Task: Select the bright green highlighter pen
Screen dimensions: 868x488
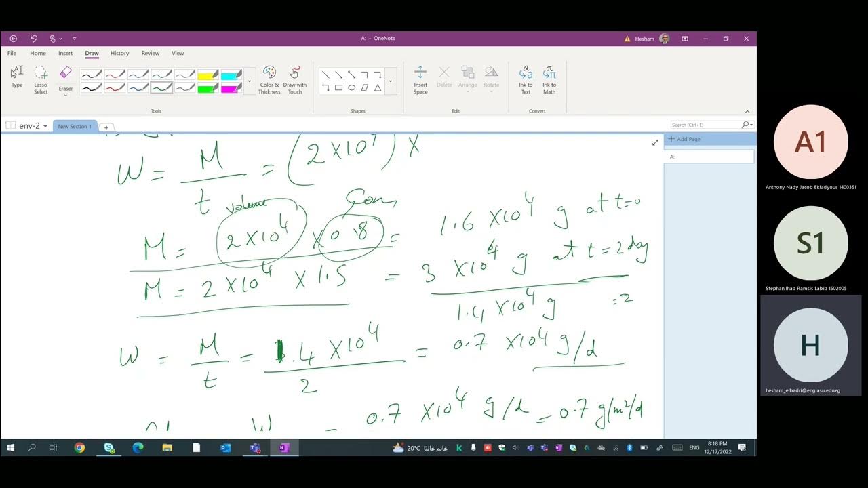Action: 208,87
